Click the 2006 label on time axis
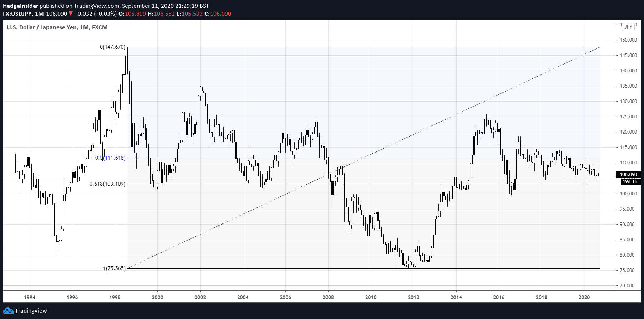This screenshot has height=319, width=644. coord(285,297)
